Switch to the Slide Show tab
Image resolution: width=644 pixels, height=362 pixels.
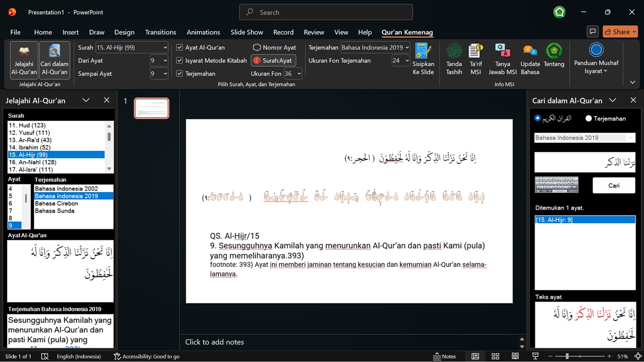coord(247,32)
